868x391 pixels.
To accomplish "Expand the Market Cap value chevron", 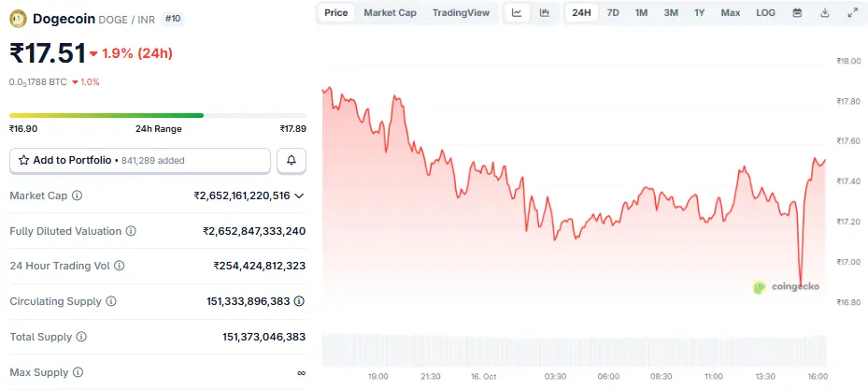I will (x=299, y=195).
